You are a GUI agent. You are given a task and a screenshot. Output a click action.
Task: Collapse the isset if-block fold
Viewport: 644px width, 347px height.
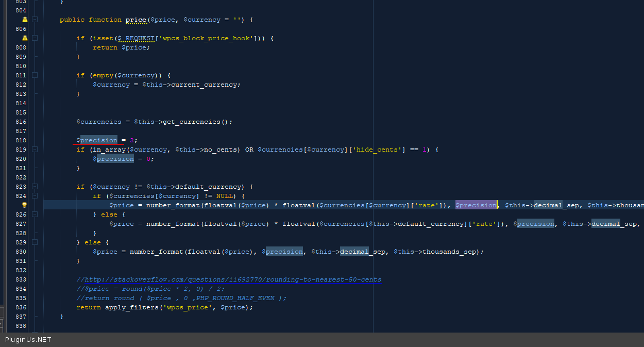tap(35, 38)
